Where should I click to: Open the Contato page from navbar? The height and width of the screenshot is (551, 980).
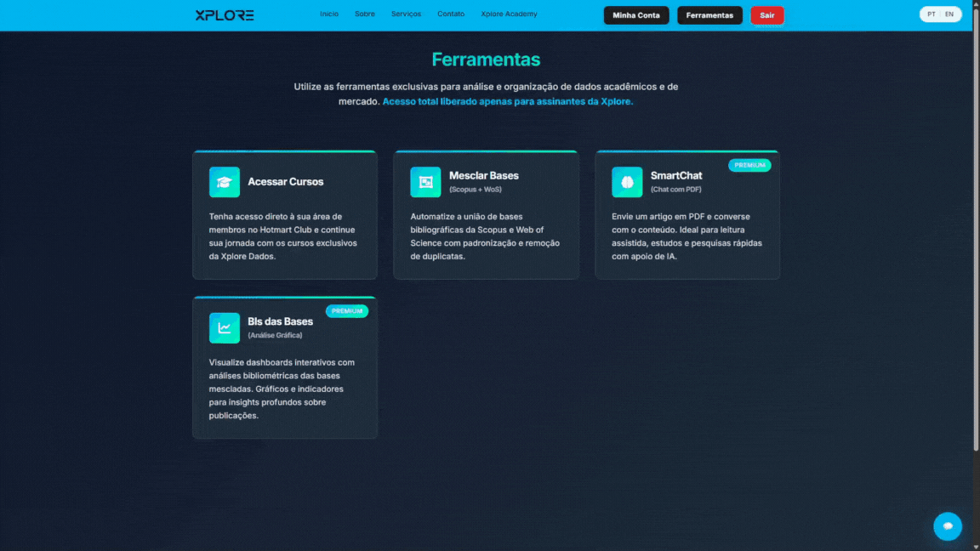451,14
